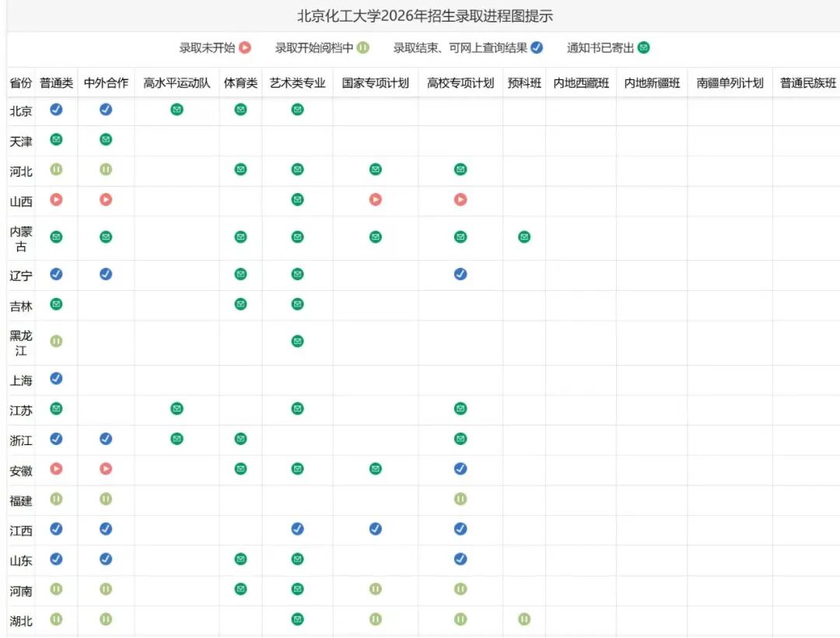Click 浙江 高校专项计划 green mail icon
The image size is (840, 638).
[x=460, y=439]
